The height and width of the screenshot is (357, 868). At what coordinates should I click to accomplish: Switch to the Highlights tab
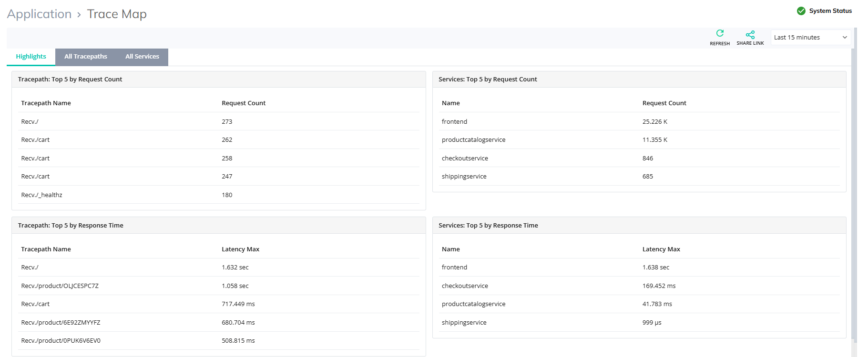click(31, 57)
